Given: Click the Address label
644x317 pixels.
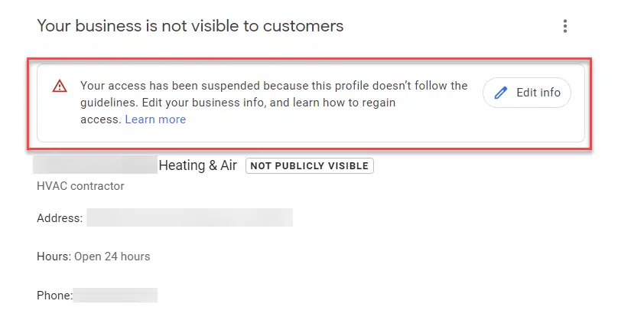Looking at the screenshot, I should (60, 218).
